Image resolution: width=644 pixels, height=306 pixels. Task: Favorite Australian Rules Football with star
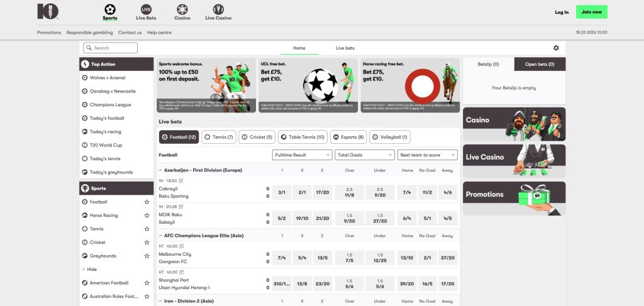(x=147, y=296)
